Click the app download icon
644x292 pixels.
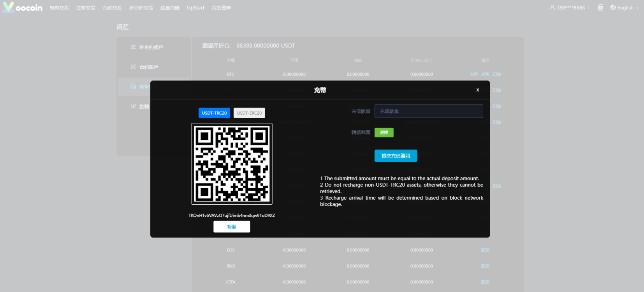click(x=600, y=7)
